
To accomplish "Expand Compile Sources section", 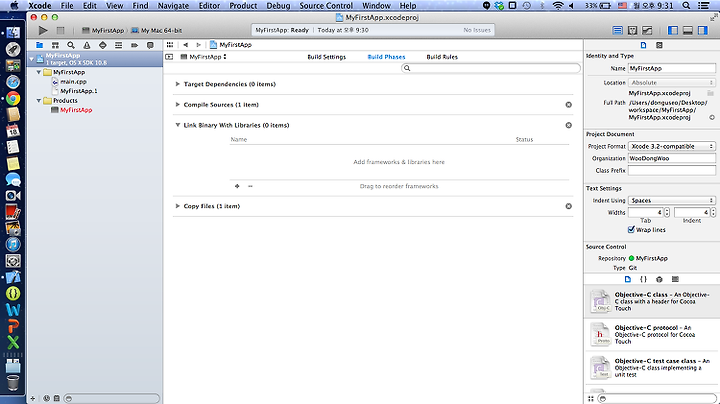I will click(177, 105).
